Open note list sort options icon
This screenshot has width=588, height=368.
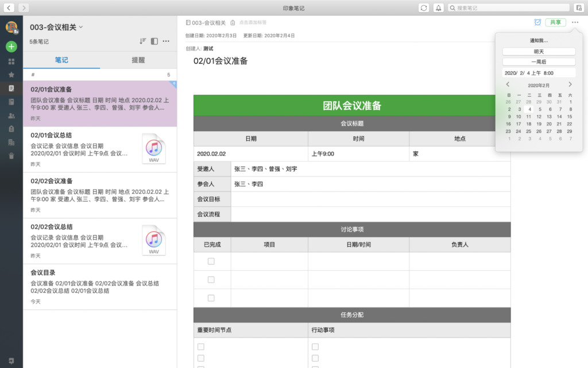(142, 41)
